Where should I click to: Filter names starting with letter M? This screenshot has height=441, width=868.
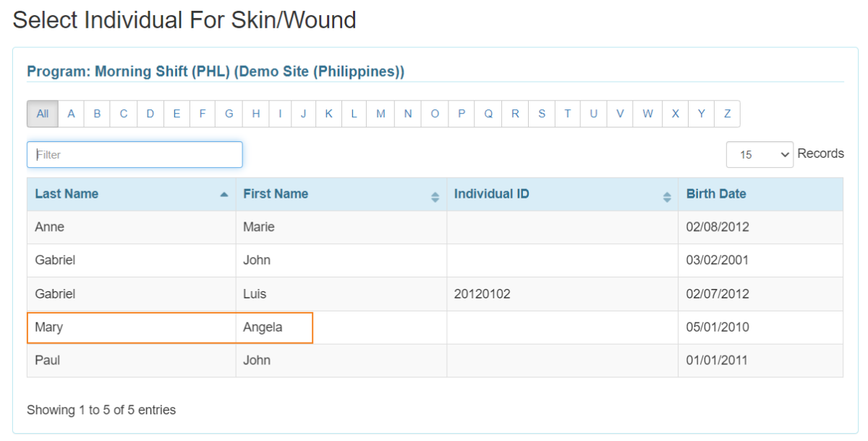click(380, 114)
